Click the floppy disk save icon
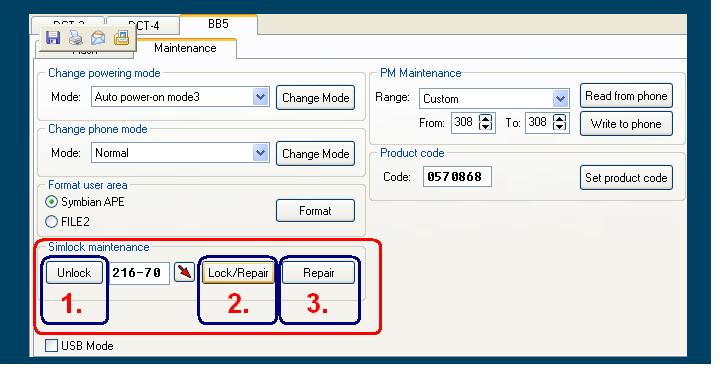The image size is (720, 392). [x=53, y=37]
